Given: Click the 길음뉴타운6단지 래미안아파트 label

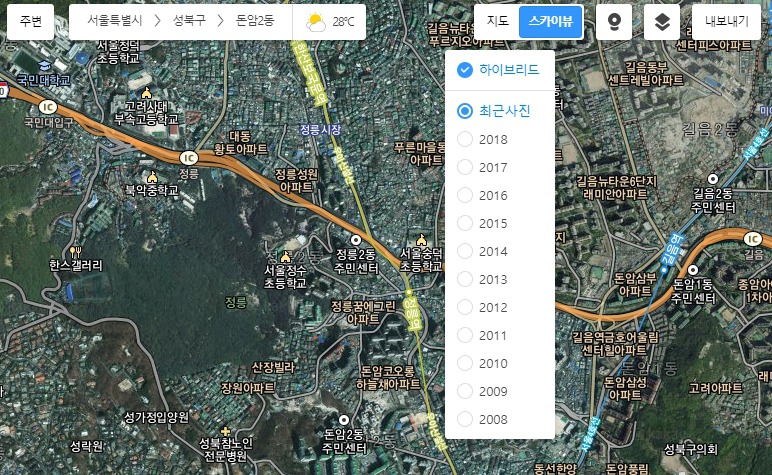Looking at the screenshot, I should pyautogui.click(x=616, y=188).
